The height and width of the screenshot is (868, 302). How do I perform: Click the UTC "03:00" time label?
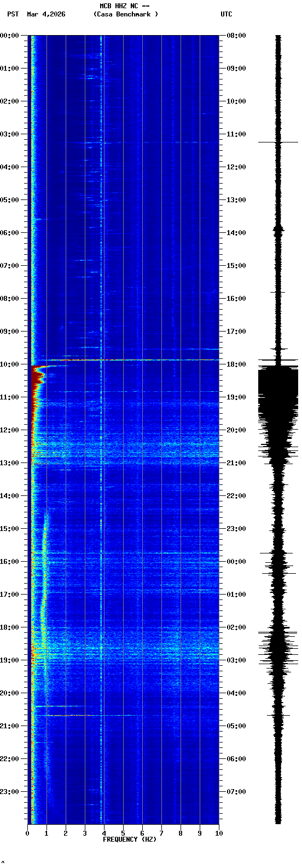236,660
